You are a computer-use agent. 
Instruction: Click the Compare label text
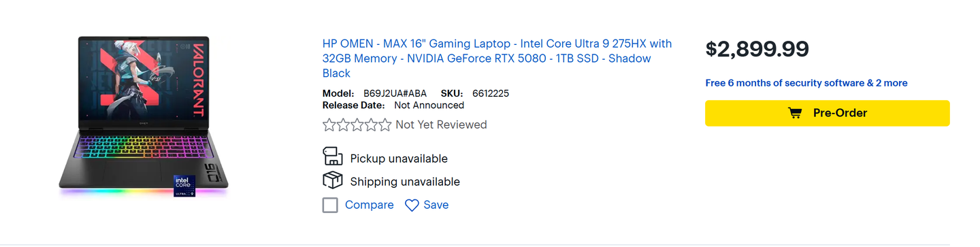369,205
